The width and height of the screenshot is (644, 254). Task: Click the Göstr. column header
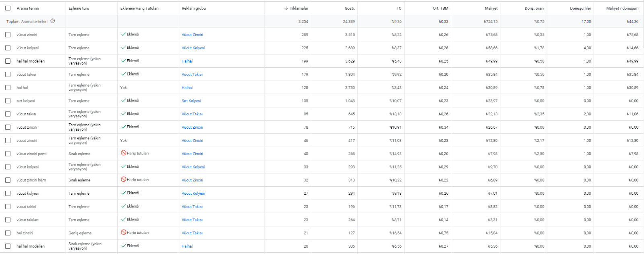pos(350,8)
